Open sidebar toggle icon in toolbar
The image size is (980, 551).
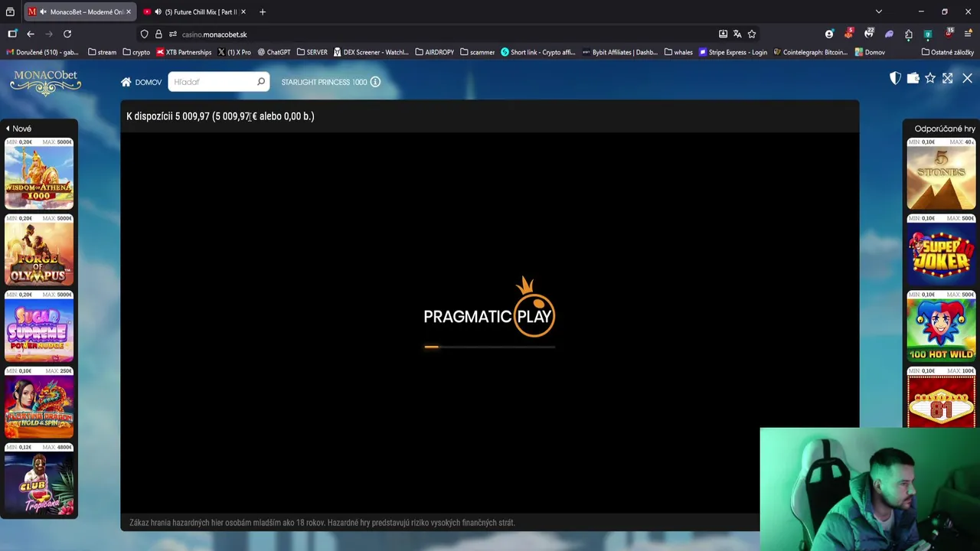point(12,34)
